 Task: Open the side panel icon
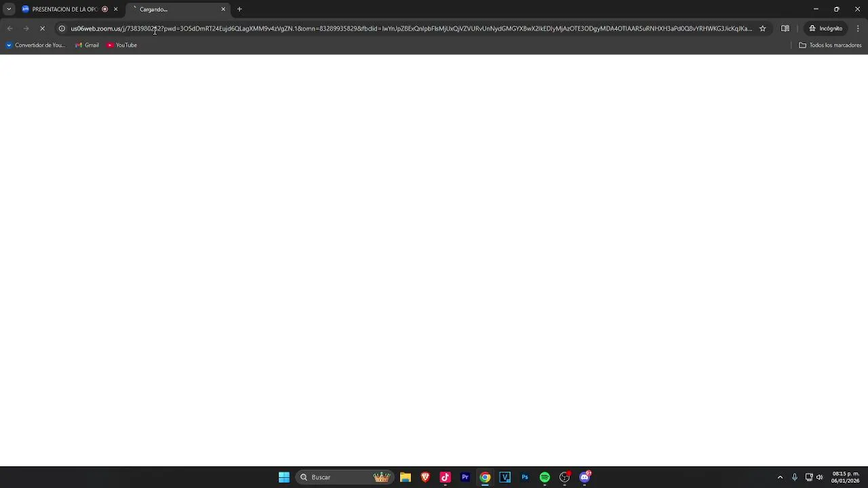(x=785, y=28)
